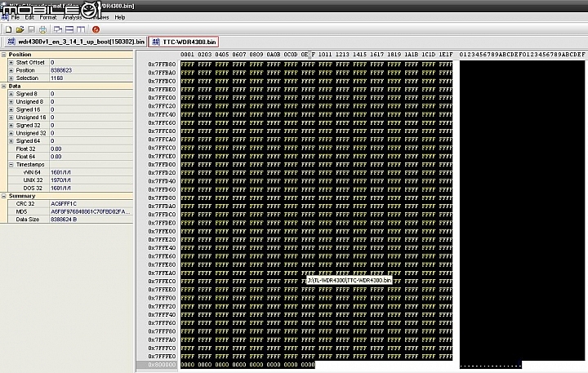
Task: Click the address row 0x7FFFE0
Action: [x=162, y=356]
